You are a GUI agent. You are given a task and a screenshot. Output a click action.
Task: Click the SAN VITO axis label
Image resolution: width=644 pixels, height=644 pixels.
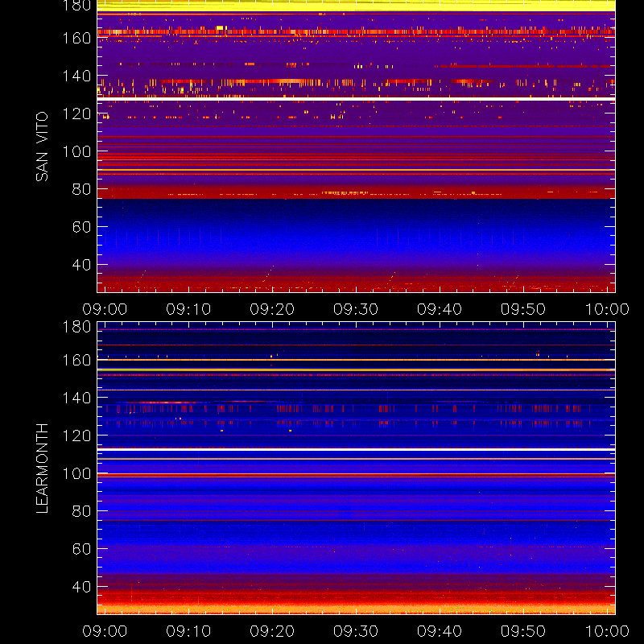[x=42, y=147]
